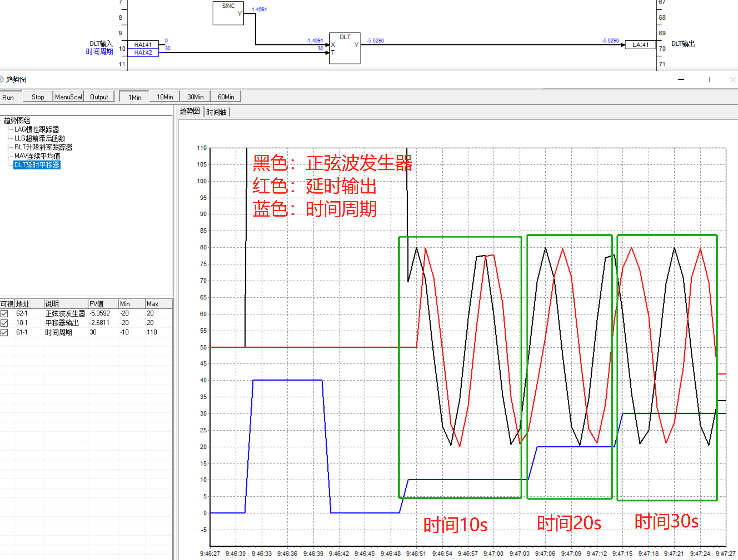Click the Output toolbar button
The image size is (738, 560).
pyautogui.click(x=99, y=97)
